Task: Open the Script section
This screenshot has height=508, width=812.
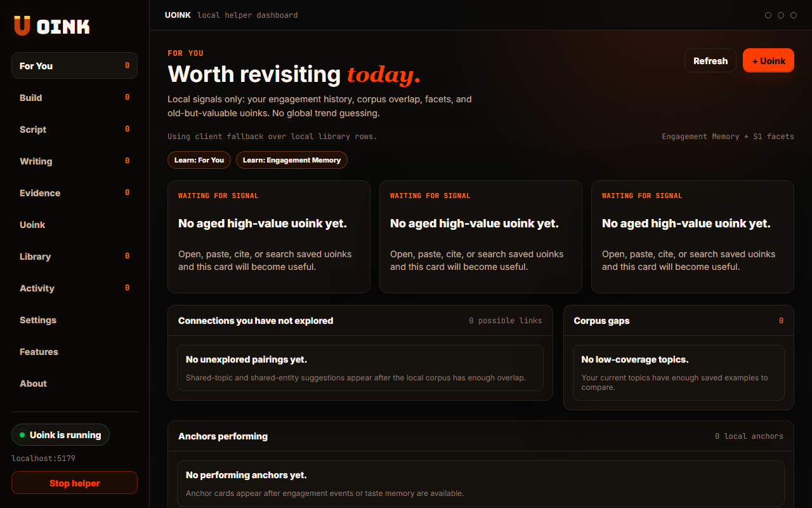Action: tap(74, 129)
